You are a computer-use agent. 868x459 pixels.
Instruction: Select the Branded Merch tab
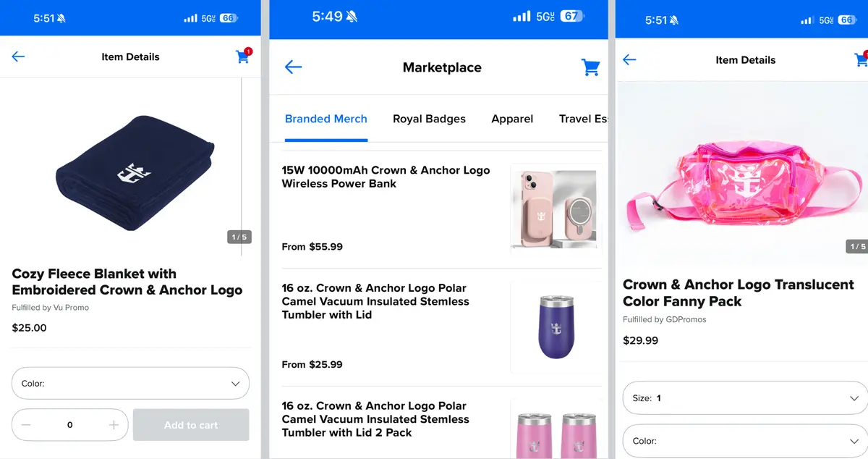point(326,119)
